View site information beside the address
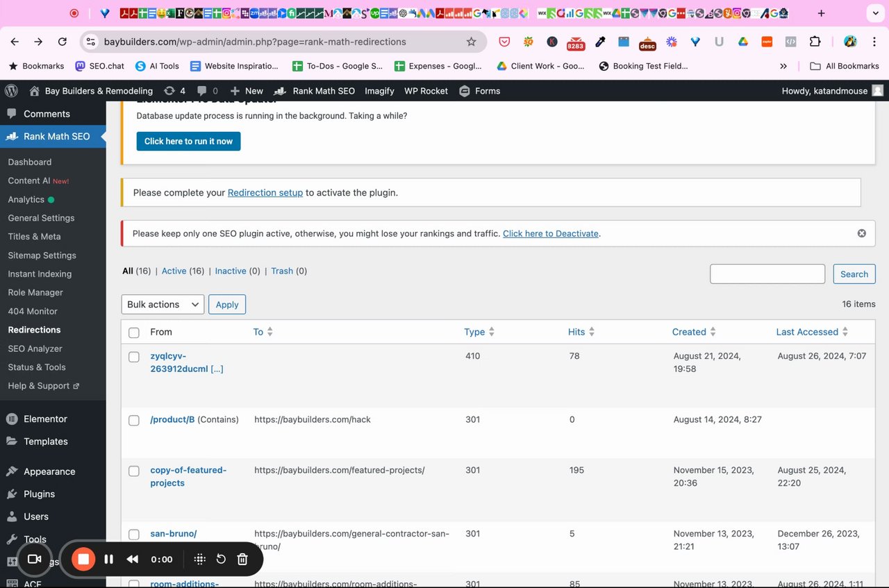This screenshot has height=588, width=889. click(90, 42)
